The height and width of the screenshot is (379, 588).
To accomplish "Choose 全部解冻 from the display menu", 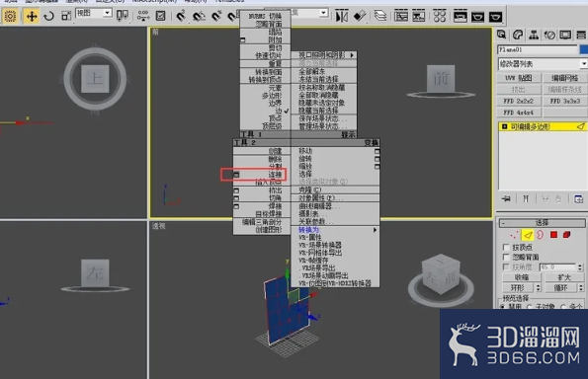I will [x=312, y=71].
